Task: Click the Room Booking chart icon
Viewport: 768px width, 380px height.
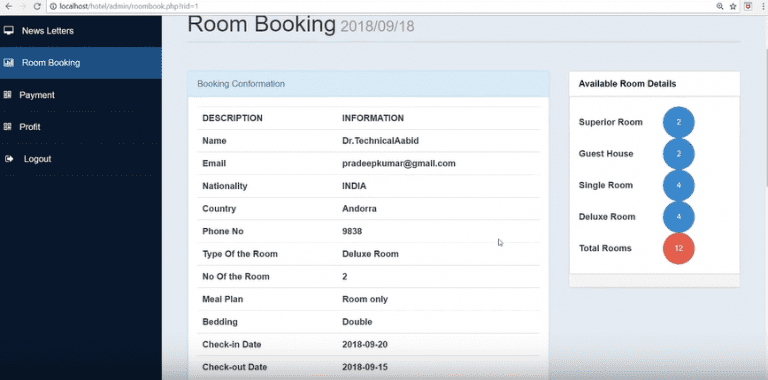Action: click(8, 63)
